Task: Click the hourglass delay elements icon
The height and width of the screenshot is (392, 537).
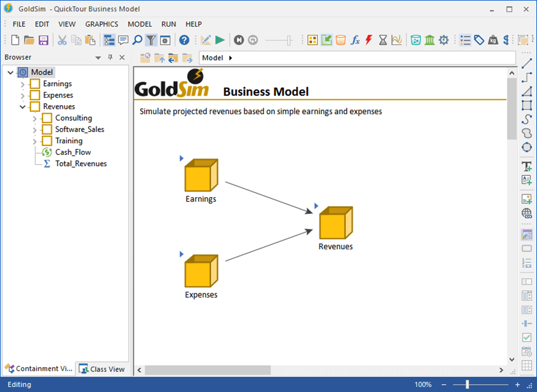Action: 383,40
